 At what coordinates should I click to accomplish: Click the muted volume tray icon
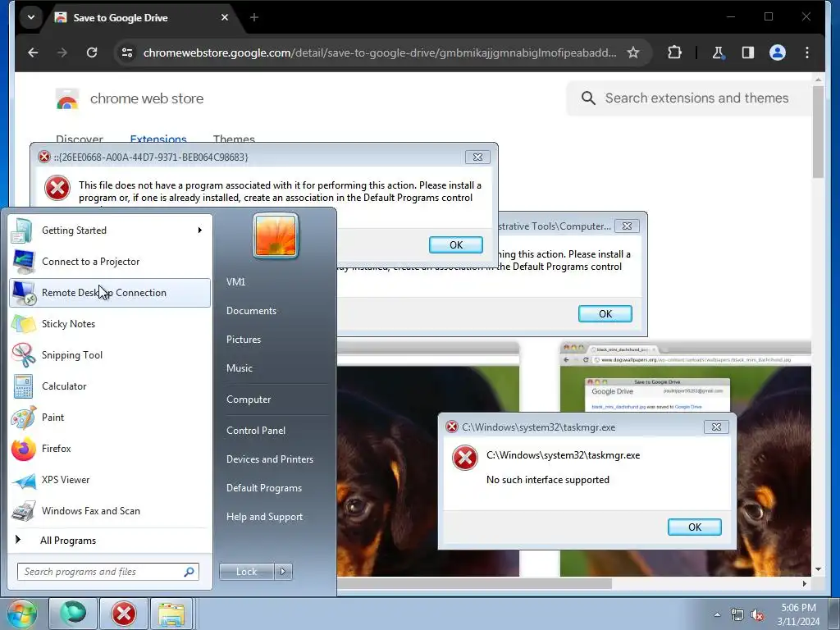757,615
